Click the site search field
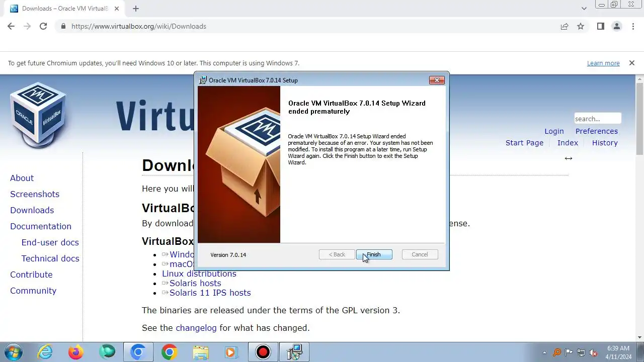Image resolution: width=644 pixels, height=362 pixels. 597,119
